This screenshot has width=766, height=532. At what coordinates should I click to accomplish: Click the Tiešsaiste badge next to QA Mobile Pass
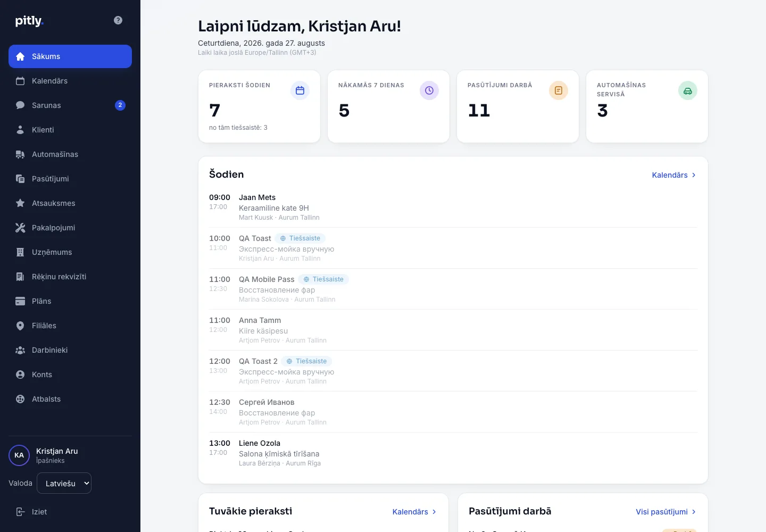click(x=323, y=279)
